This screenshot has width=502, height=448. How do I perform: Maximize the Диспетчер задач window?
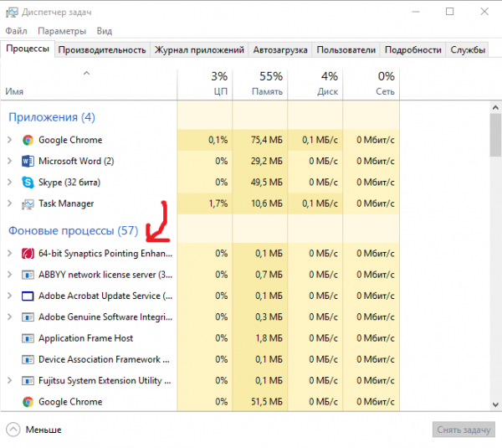click(x=450, y=12)
